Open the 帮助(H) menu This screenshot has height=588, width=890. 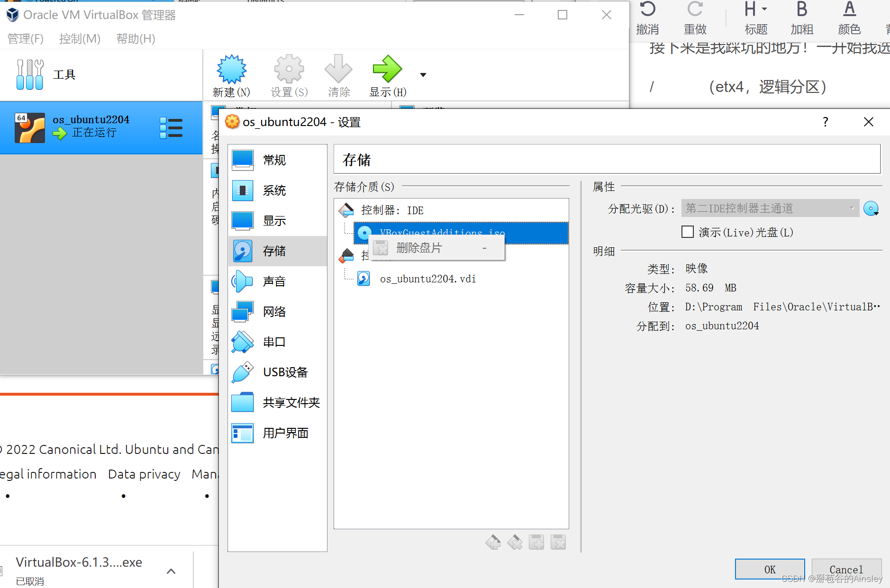click(136, 39)
